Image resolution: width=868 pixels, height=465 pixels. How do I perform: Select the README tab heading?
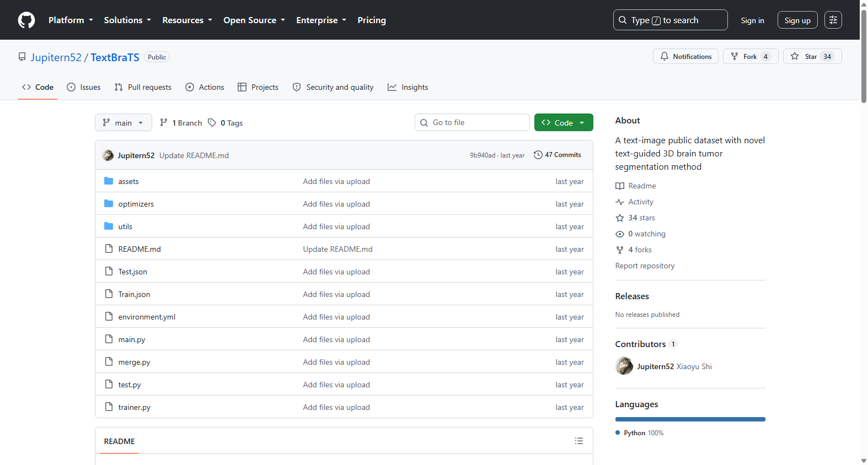coord(119,441)
